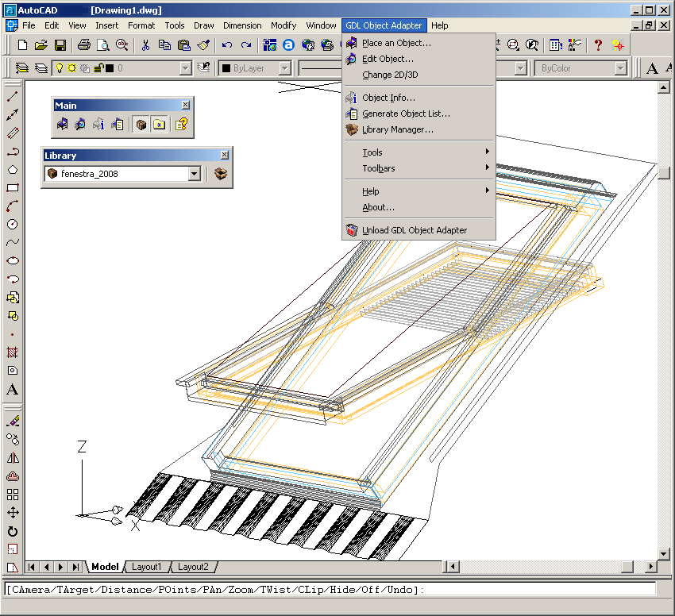
Task: Select the Mirror modify tool
Action: tap(13, 457)
